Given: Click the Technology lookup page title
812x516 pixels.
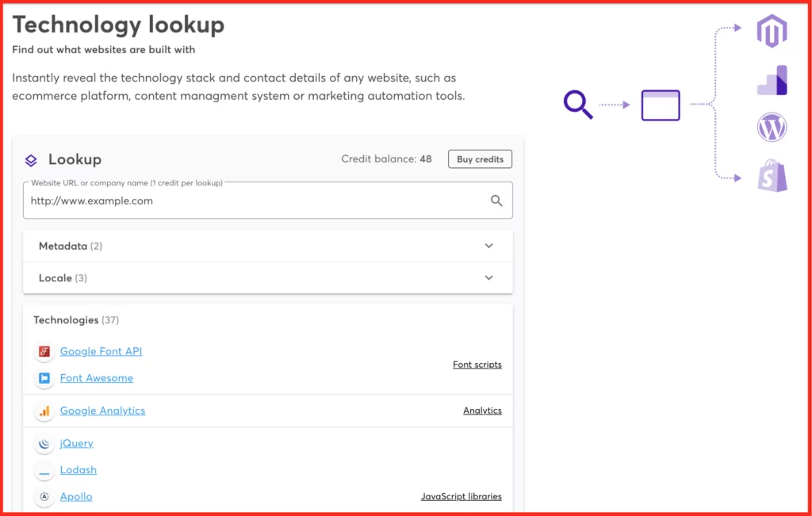Looking at the screenshot, I should [119, 25].
